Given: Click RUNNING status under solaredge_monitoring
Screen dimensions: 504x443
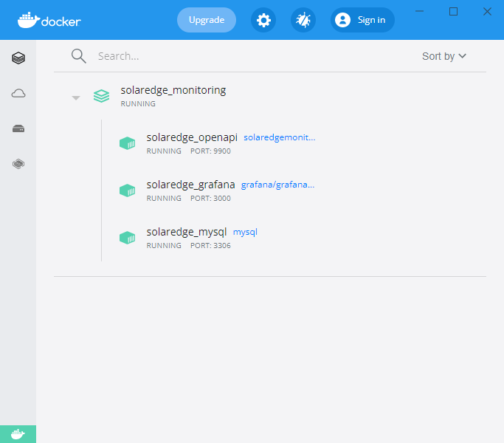Looking at the screenshot, I should [138, 104].
